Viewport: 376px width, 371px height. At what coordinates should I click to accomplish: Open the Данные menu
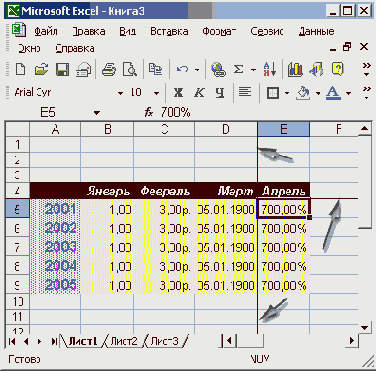click(316, 31)
